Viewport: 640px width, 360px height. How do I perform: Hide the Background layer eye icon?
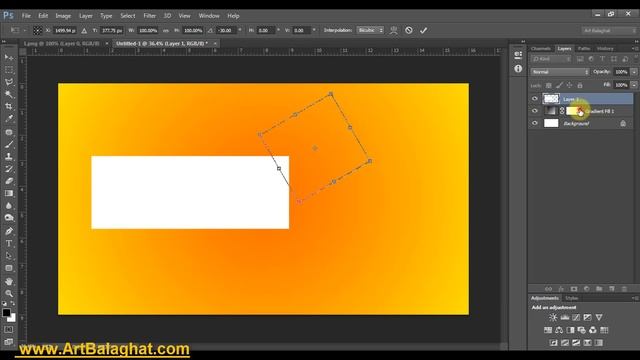pos(535,123)
